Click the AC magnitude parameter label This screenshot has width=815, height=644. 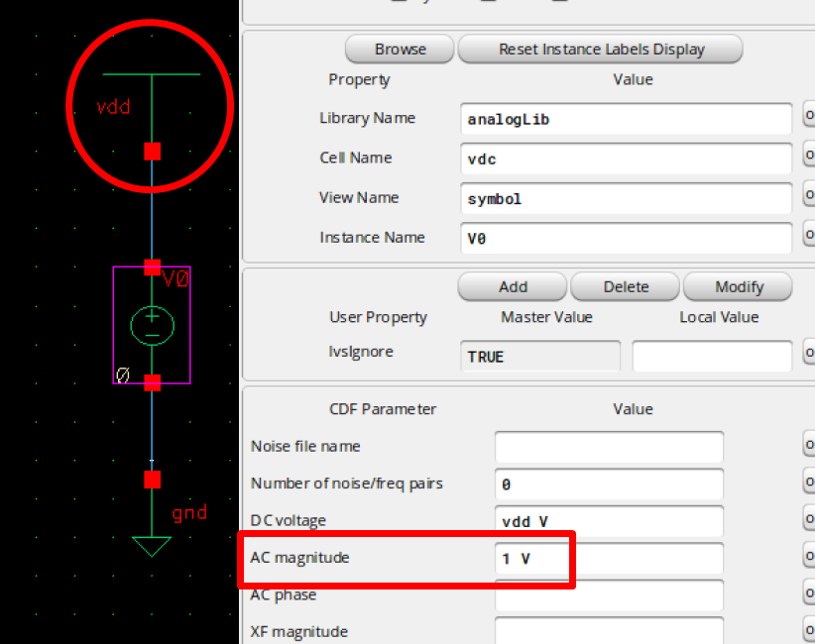coord(299,557)
